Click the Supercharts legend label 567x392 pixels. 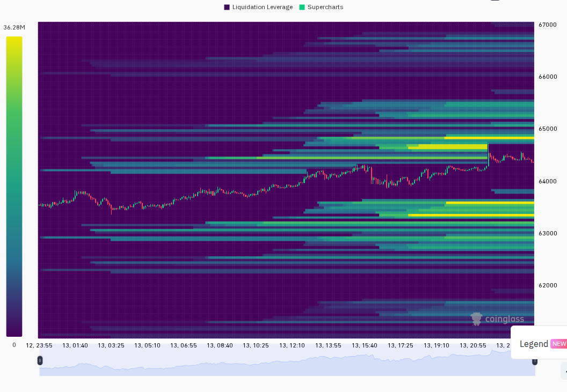tap(325, 7)
